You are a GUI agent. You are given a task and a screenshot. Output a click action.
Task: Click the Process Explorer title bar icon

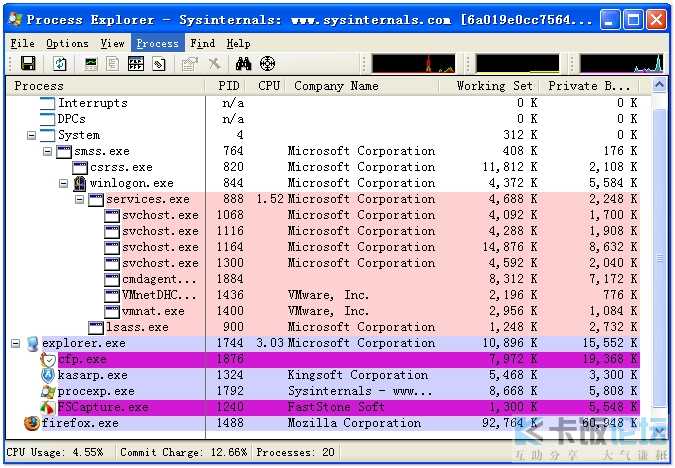[15, 19]
